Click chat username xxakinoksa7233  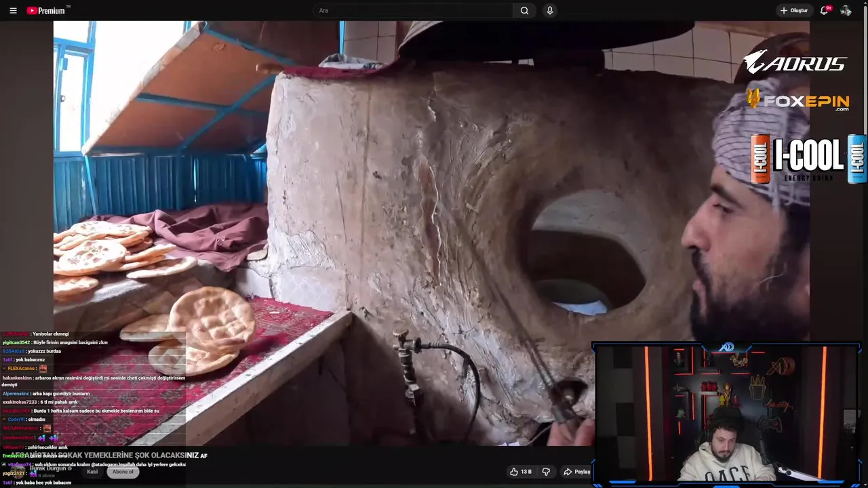pyautogui.click(x=20, y=402)
